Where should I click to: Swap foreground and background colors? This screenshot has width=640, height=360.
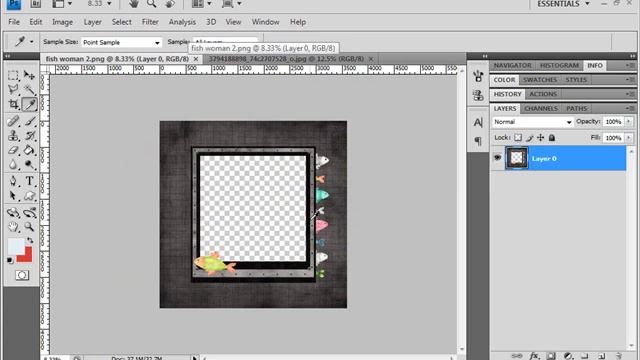click(x=29, y=240)
